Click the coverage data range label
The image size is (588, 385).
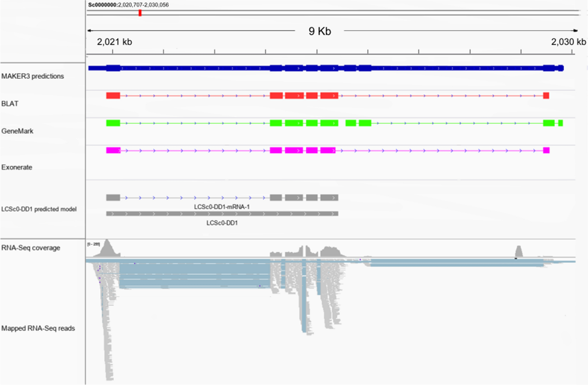coord(94,244)
